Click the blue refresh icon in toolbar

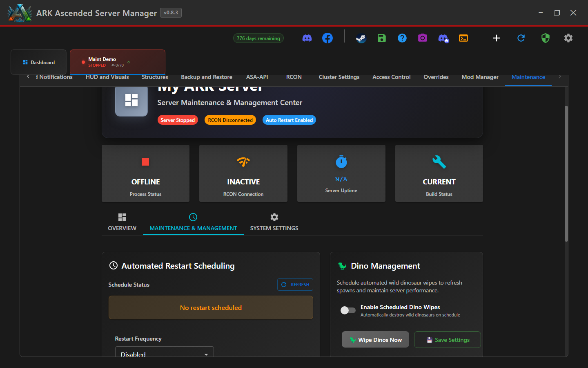[521, 38]
